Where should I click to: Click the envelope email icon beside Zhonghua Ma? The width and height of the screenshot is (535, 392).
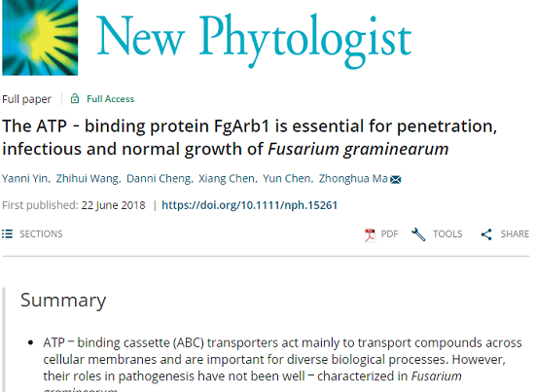[396, 179]
